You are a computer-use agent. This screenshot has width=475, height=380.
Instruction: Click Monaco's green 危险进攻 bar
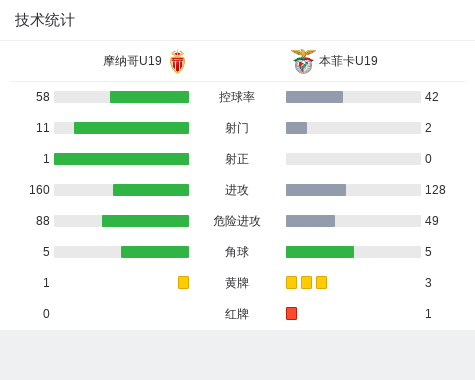(145, 221)
